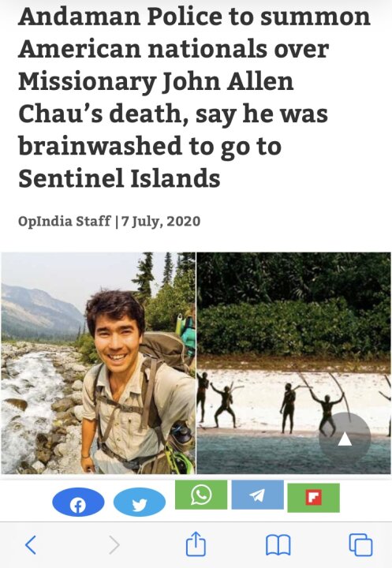Screen dimensions: 392x568
Task: Tap 'Sentinel Islands' in the headline
Action: pos(119,178)
